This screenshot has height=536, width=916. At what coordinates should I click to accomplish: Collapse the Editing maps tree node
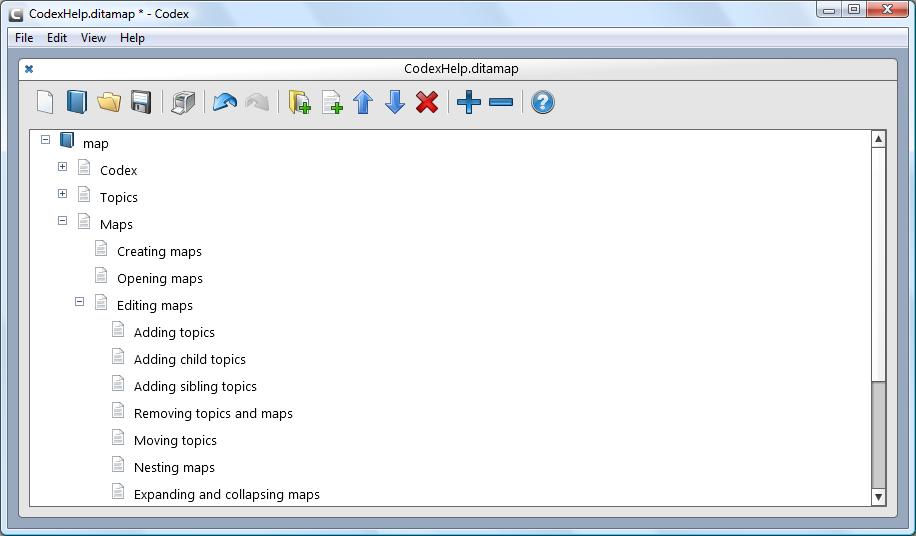tap(80, 302)
